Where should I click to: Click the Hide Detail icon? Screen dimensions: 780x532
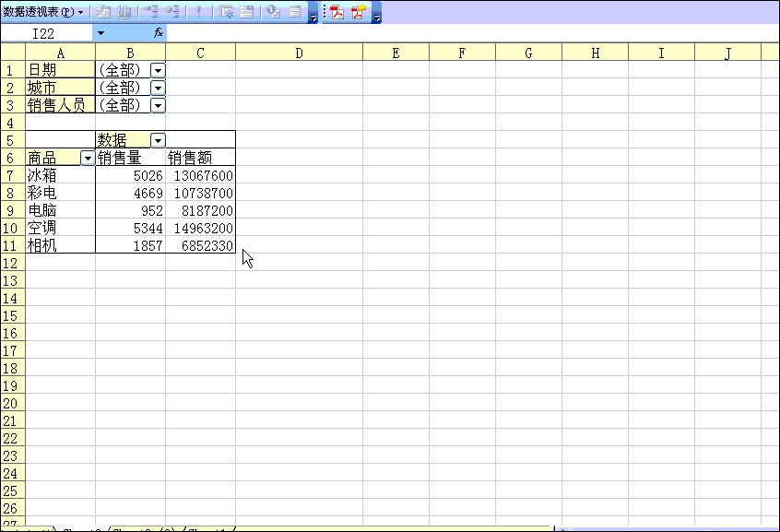(x=150, y=12)
